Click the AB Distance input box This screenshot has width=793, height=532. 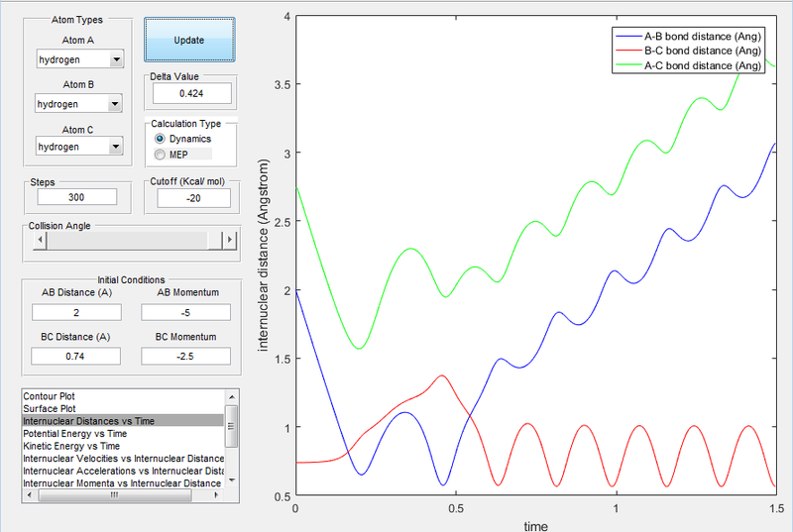coord(76,312)
